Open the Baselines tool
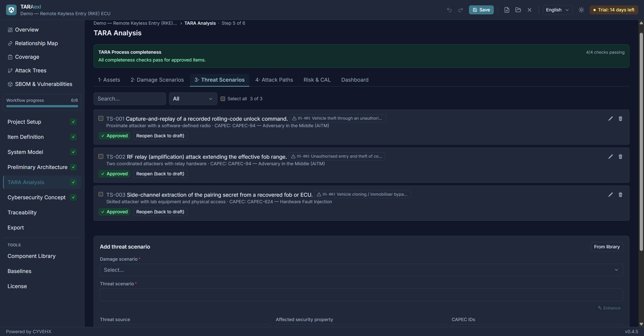This screenshot has width=644, height=336. click(42, 271)
